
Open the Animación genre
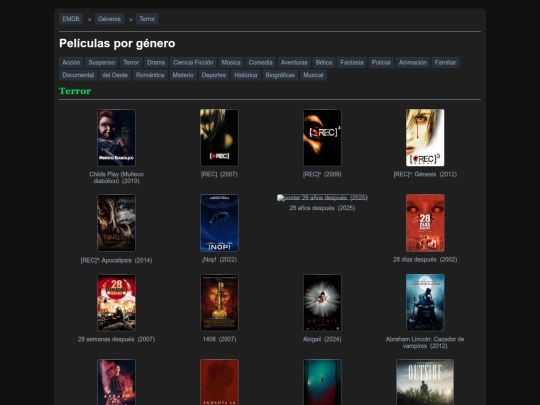[x=413, y=62]
